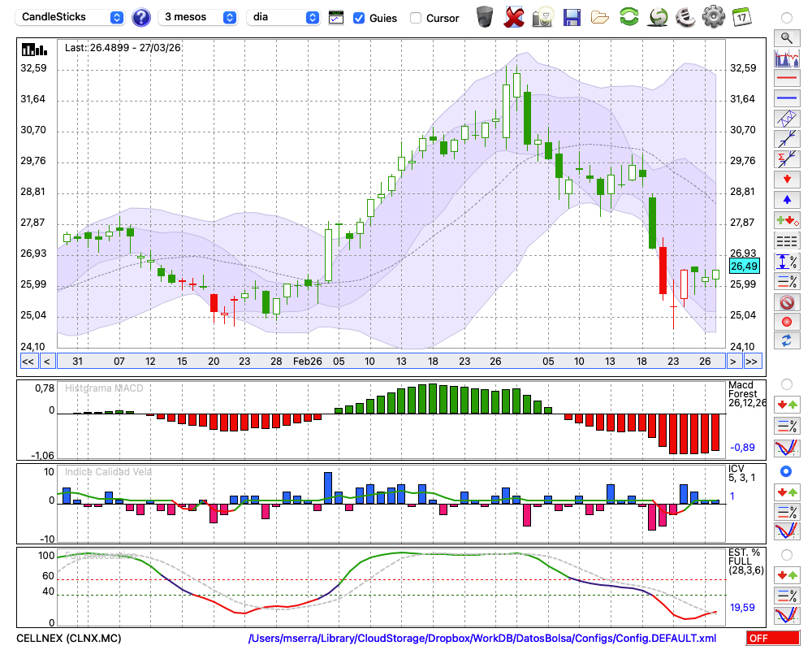The width and height of the screenshot is (812, 650).
Task: Click the blue up arrow marker tool
Action: coord(786,199)
